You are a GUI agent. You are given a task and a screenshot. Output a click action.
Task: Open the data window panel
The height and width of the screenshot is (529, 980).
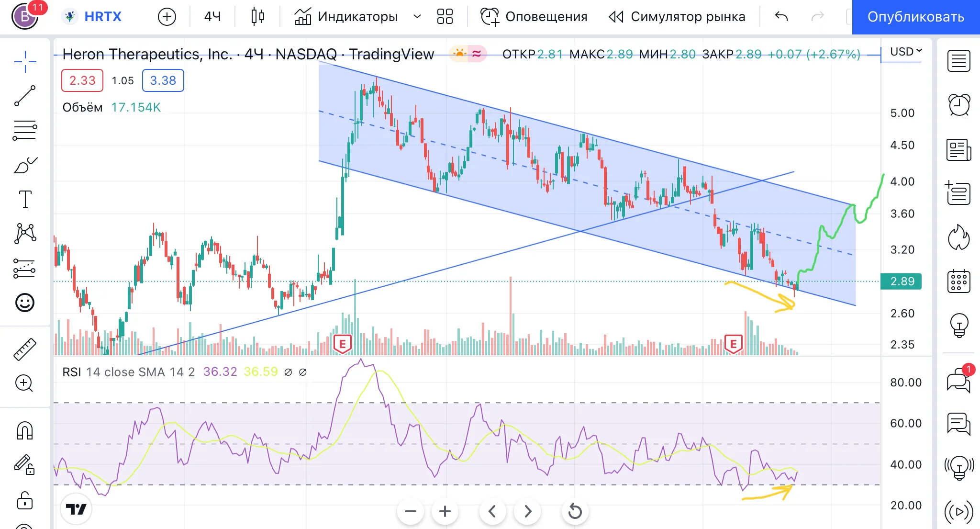958,193
